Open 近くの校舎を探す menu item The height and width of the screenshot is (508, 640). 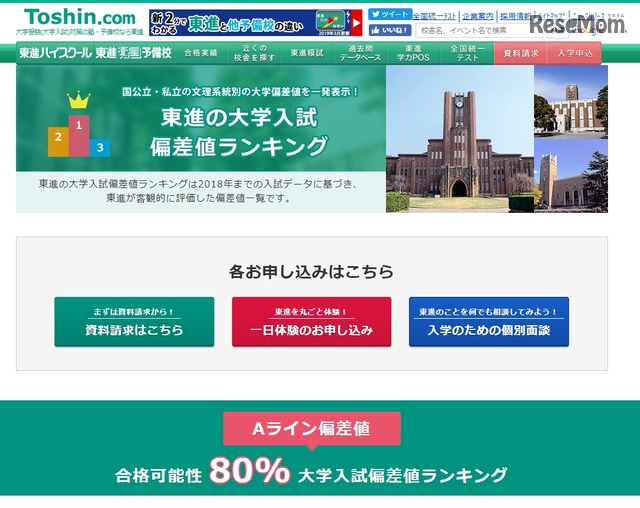coord(254,53)
